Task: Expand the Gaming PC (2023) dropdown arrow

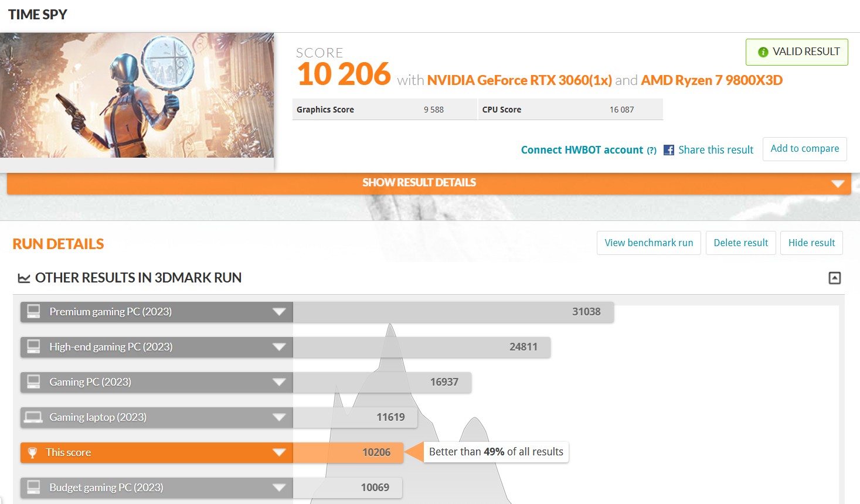Action: coord(279,382)
